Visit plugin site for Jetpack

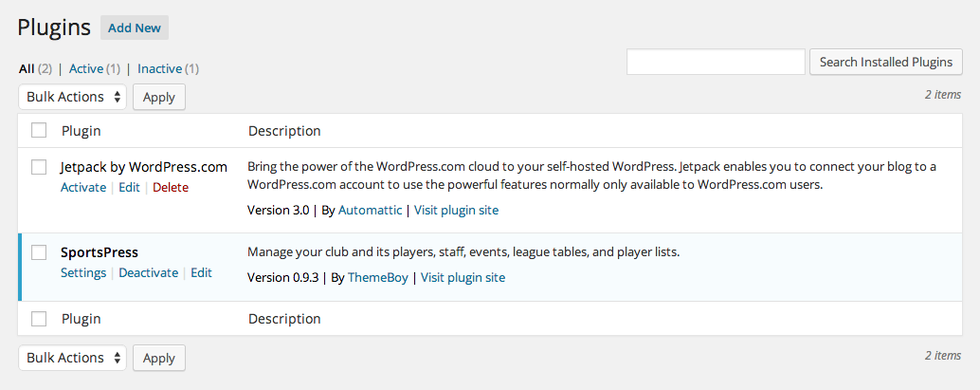click(x=456, y=211)
